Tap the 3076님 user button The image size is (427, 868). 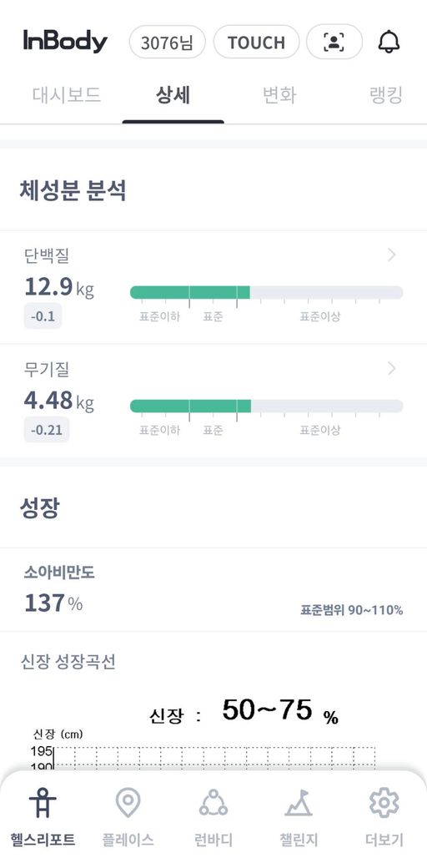click(x=168, y=42)
